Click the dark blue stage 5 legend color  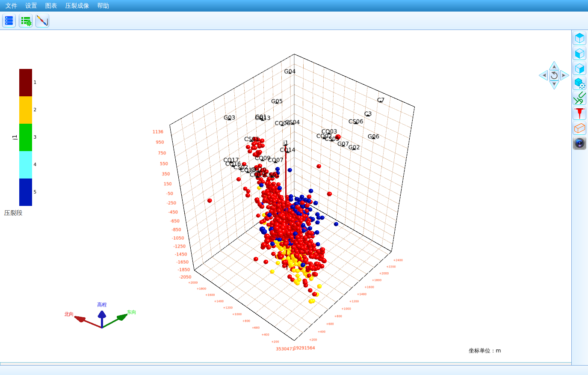tap(26, 192)
